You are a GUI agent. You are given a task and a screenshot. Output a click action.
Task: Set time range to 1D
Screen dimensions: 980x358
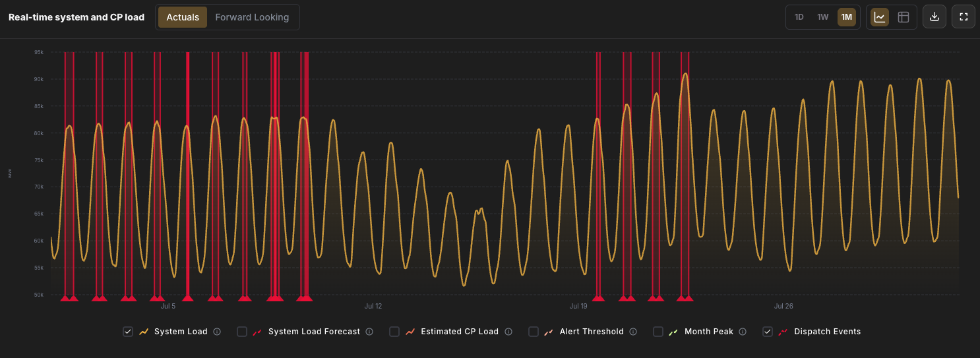point(799,17)
